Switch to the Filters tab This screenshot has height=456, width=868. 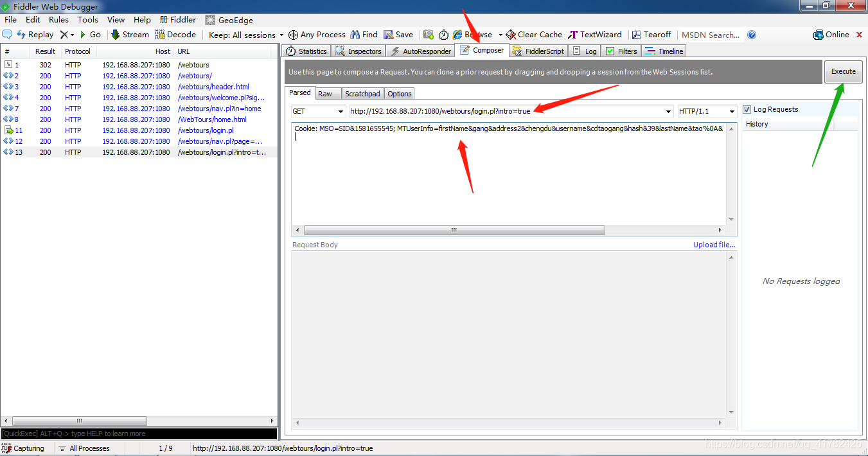coord(621,51)
